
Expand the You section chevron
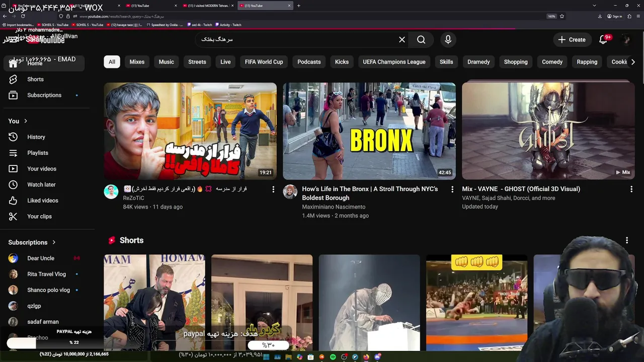point(26,121)
